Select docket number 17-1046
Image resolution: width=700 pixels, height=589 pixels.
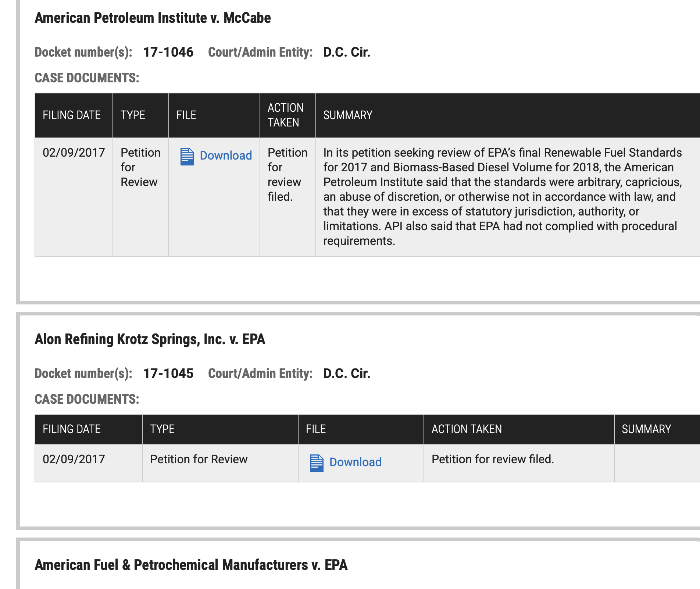168,52
